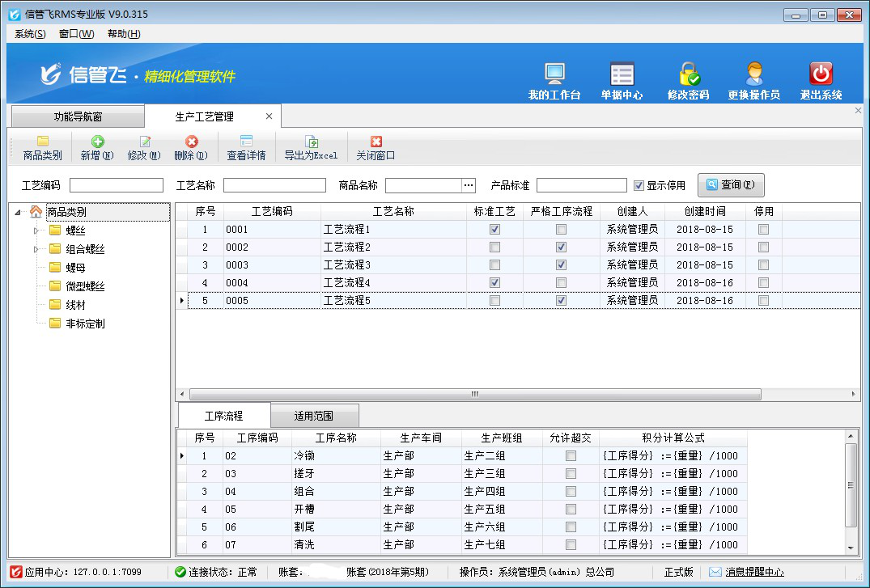Open My Workbench (我的工作台) icon

click(554, 74)
